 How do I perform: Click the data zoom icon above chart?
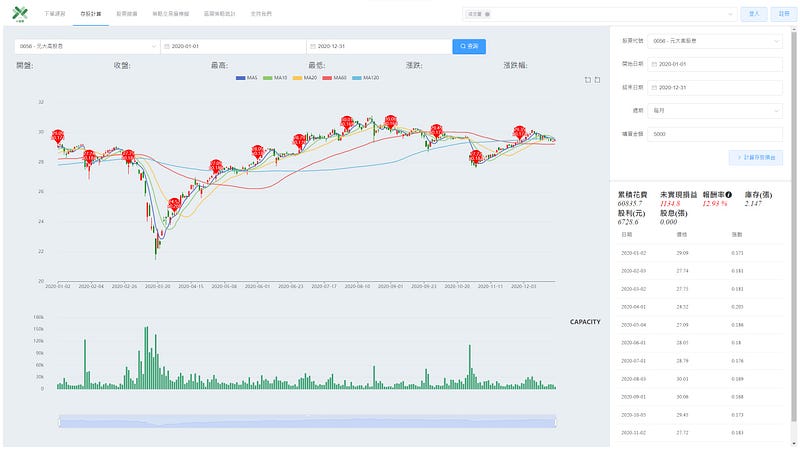(x=587, y=80)
